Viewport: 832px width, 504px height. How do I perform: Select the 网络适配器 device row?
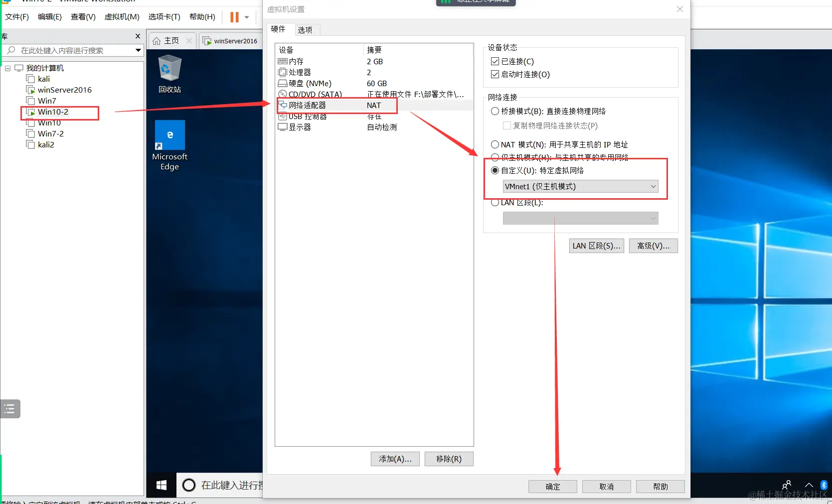[374, 106]
